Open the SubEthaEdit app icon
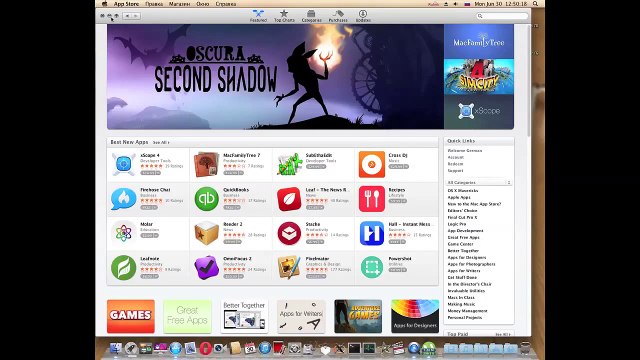This screenshot has width=640, height=360. click(289, 164)
